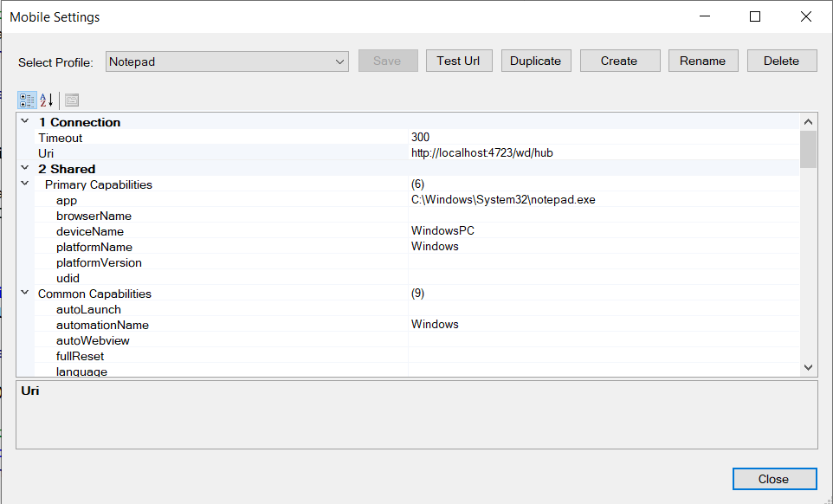Collapse the 2 Shared section
833x504 pixels.
point(24,169)
